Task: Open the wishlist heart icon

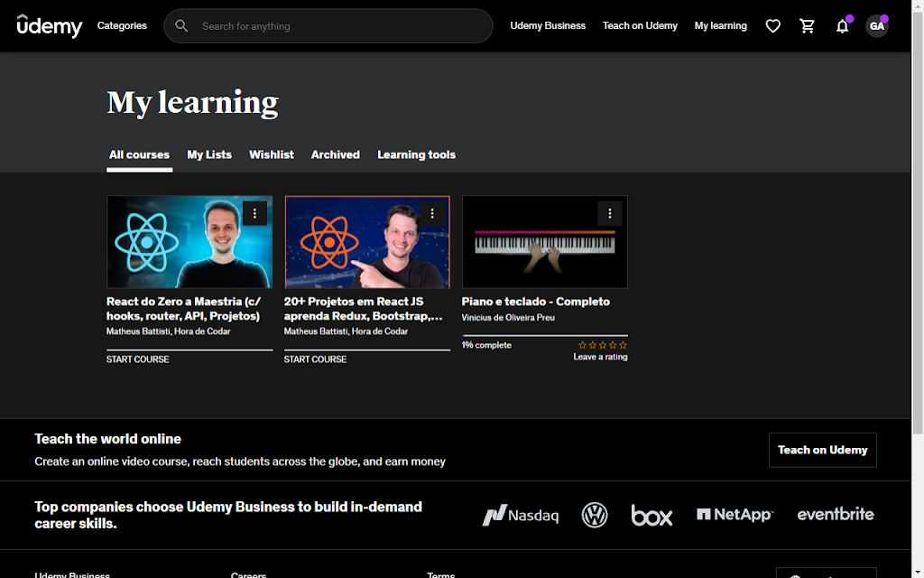Action: (772, 26)
